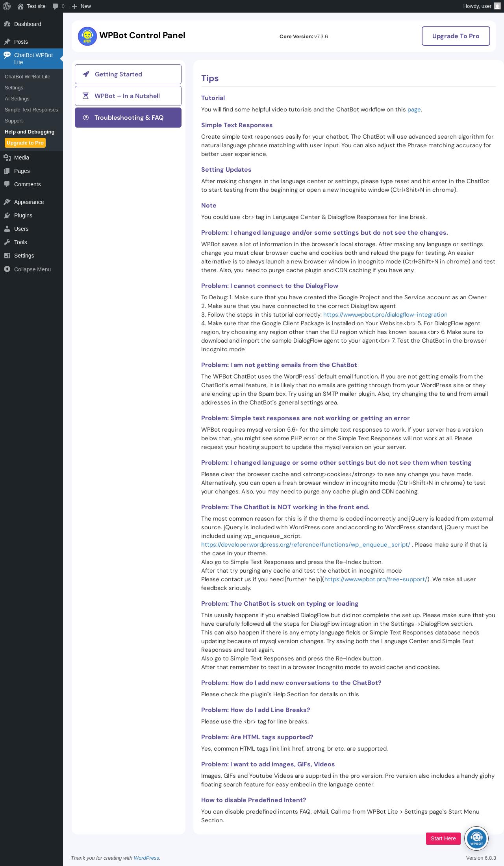Click the Comments icon in sidebar
The width and height of the screenshot is (504, 866).
[x=7, y=184]
